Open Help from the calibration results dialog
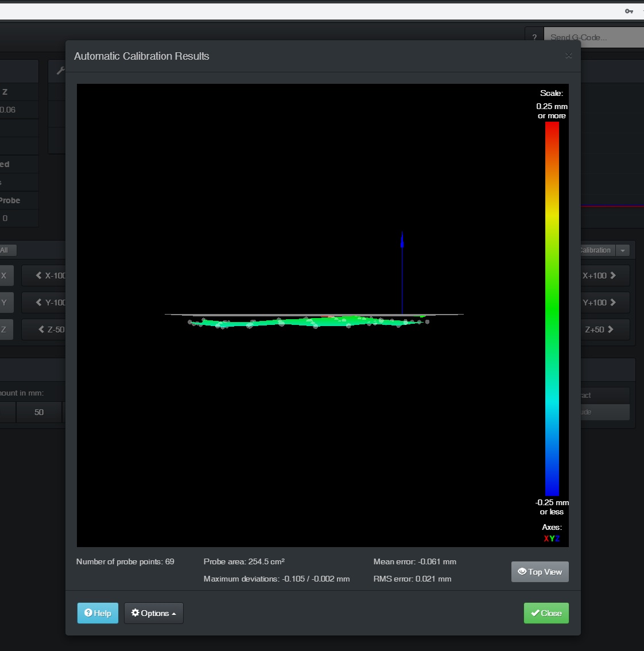Viewport: 644px width, 651px height. (98, 613)
